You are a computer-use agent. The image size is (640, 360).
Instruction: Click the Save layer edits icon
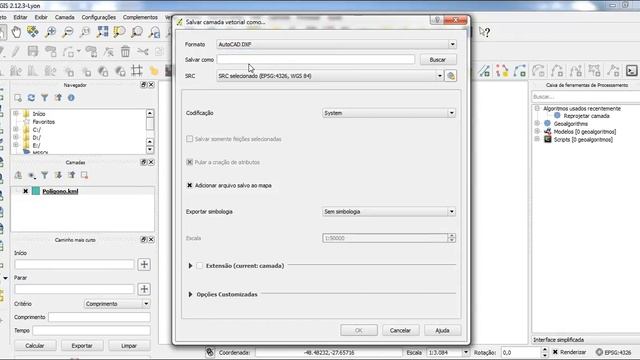(x=33, y=51)
